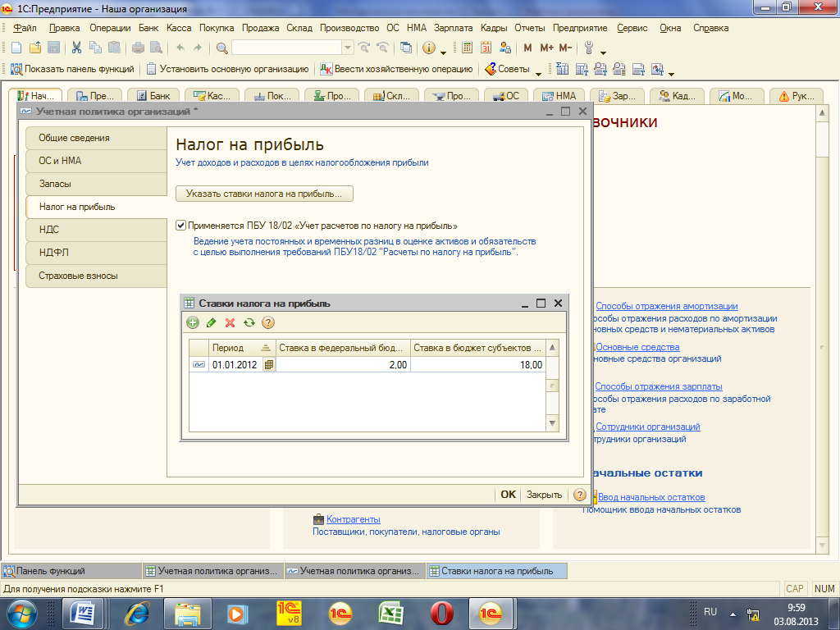Click the function panel vertical scrollbar up arrow
This screenshot has width=840, height=630.
coord(822,112)
